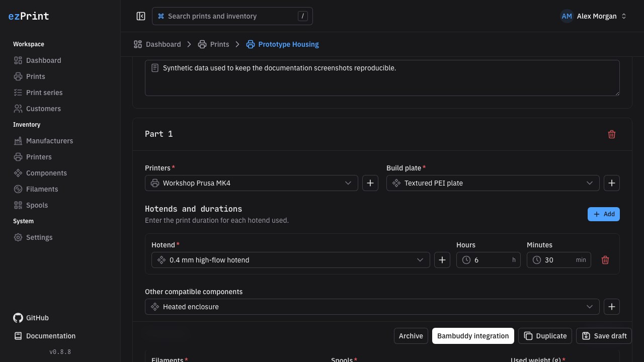This screenshot has height=362, width=644.
Task: Go to Prints breadcrumb
Action: click(213, 44)
